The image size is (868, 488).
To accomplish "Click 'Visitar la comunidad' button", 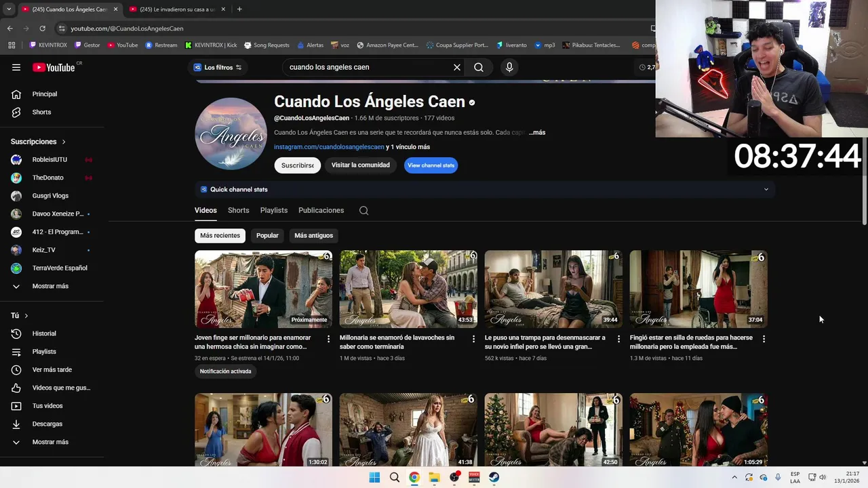I will (x=360, y=165).
